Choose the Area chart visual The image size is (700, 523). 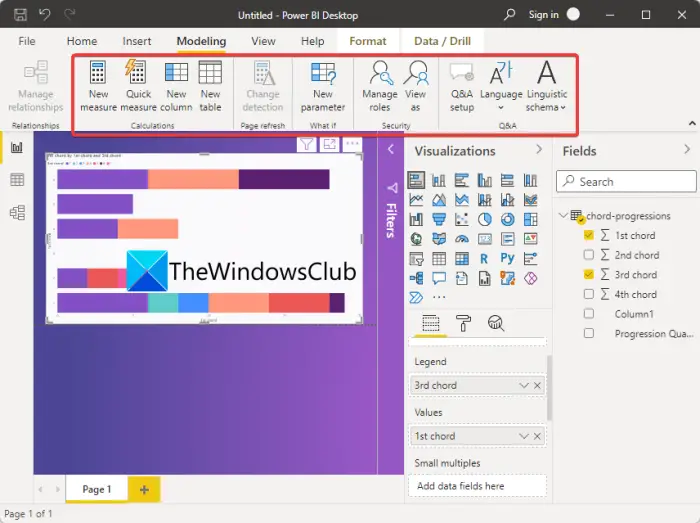439,200
